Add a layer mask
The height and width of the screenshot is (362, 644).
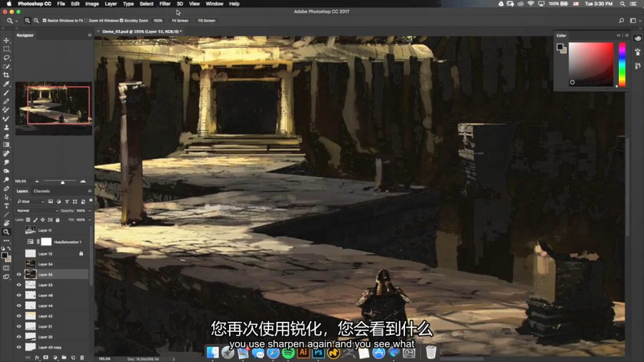(x=45, y=358)
